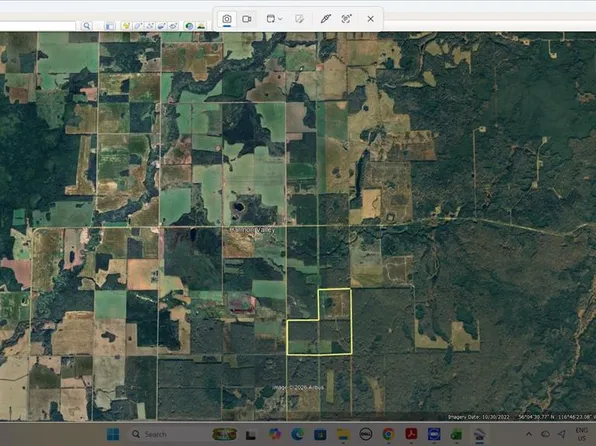
Task: Toggle sunlight across the landscape icon
Action: pos(201,26)
